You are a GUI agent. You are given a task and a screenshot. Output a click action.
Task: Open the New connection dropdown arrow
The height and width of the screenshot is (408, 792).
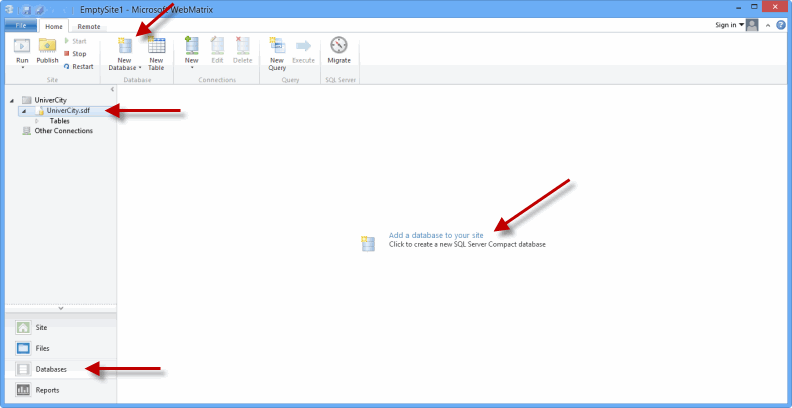click(191, 67)
